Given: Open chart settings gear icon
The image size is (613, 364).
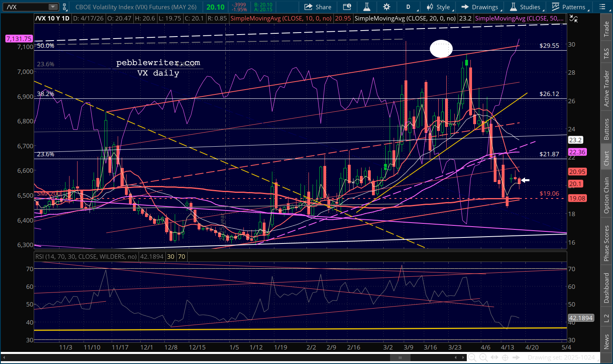Looking at the screenshot, I should click(386, 7).
